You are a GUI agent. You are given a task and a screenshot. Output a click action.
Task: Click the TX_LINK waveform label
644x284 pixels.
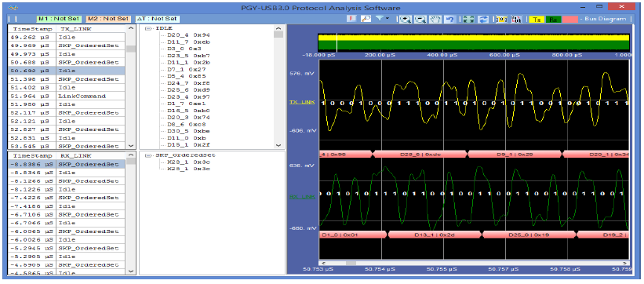tap(303, 102)
